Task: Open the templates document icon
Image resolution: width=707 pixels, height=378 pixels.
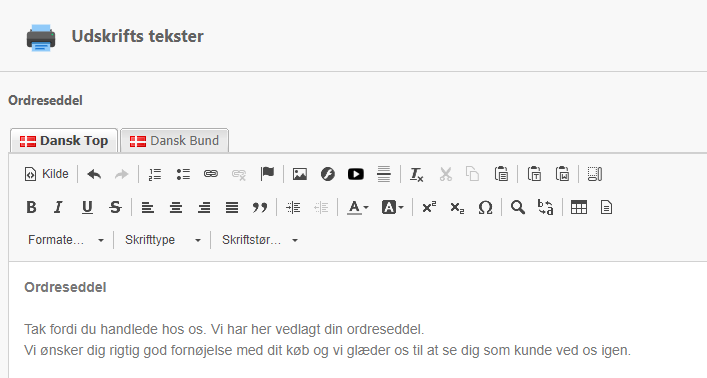Action: (x=606, y=207)
